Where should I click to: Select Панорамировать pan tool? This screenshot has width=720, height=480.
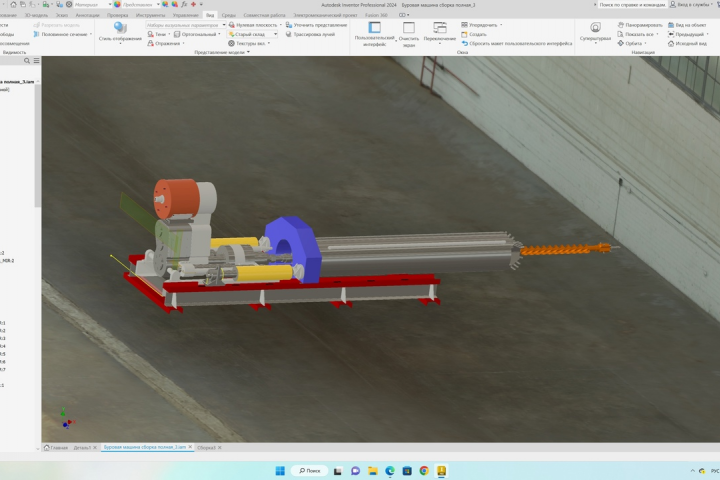pos(640,25)
